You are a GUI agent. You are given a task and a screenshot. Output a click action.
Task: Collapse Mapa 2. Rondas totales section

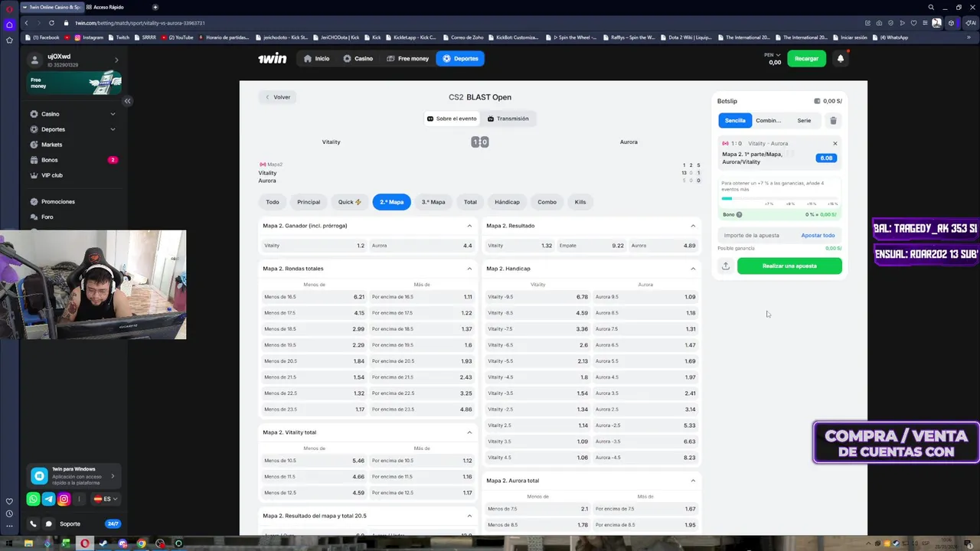pyautogui.click(x=469, y=269)
